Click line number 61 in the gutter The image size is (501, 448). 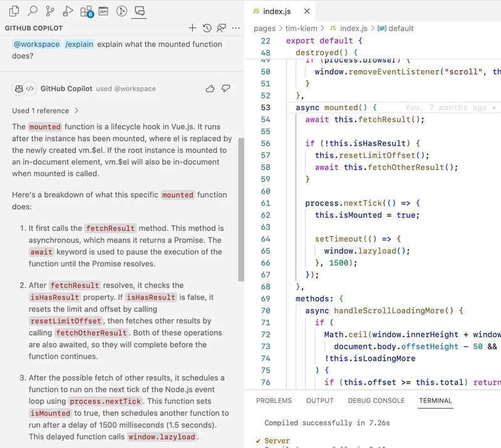pyautogui.click(x=266, y=204)
